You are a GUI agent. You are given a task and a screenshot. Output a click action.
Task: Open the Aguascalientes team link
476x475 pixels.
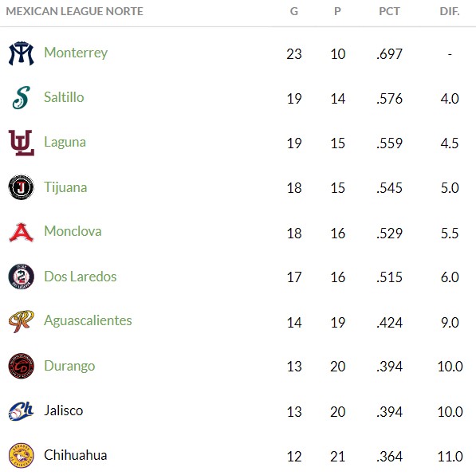[x=88, y=321]
